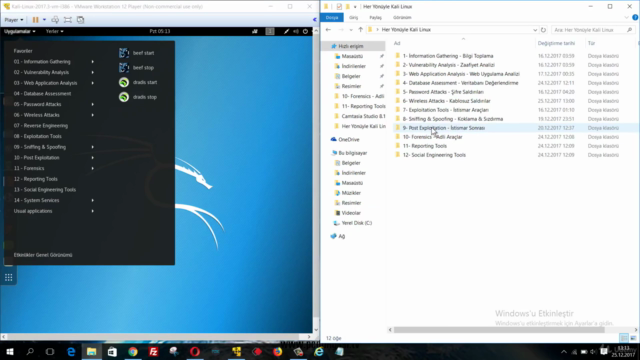Open Uygulamalar menu in Kali top bar
The width and height of the screenshot is (640, 360).
pyautogui.click(x=20, y=31)
